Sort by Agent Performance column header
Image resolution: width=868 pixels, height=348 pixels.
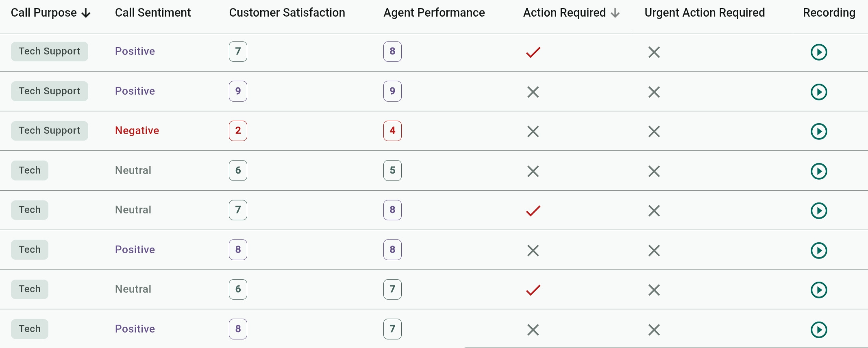coord(434,13)
